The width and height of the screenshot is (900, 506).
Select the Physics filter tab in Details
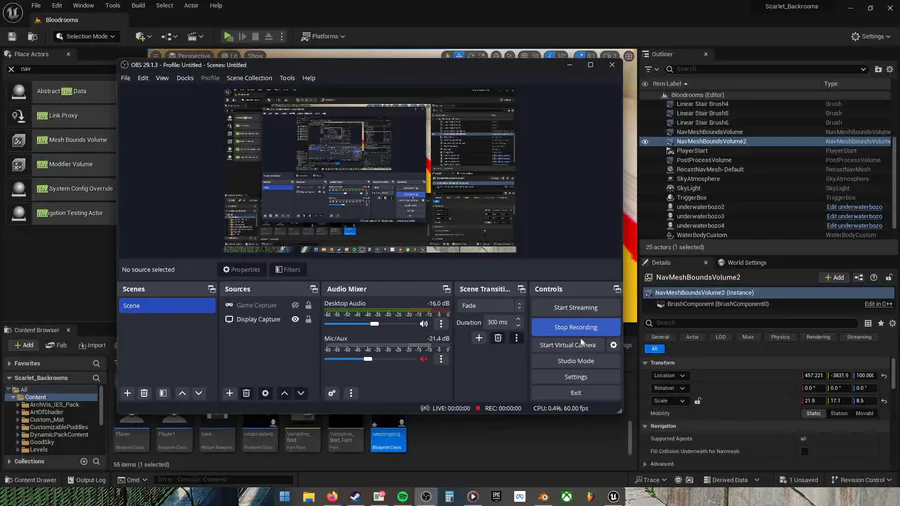tap(779, 337)
